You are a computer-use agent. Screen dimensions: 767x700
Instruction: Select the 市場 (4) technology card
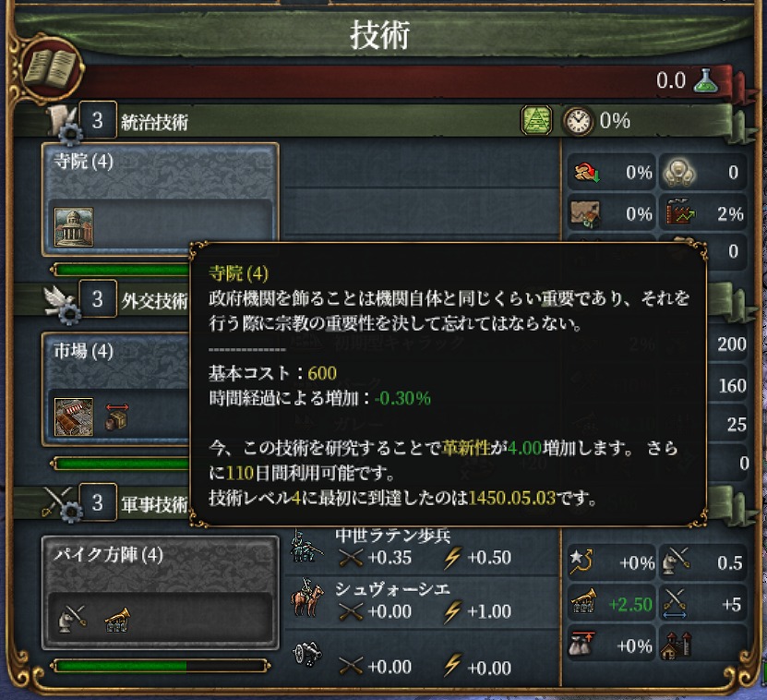point(116,390)
